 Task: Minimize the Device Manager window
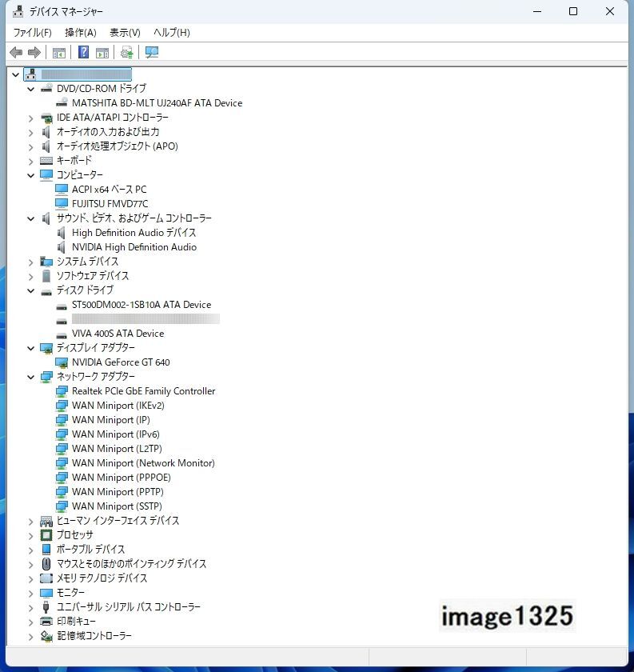537,11
